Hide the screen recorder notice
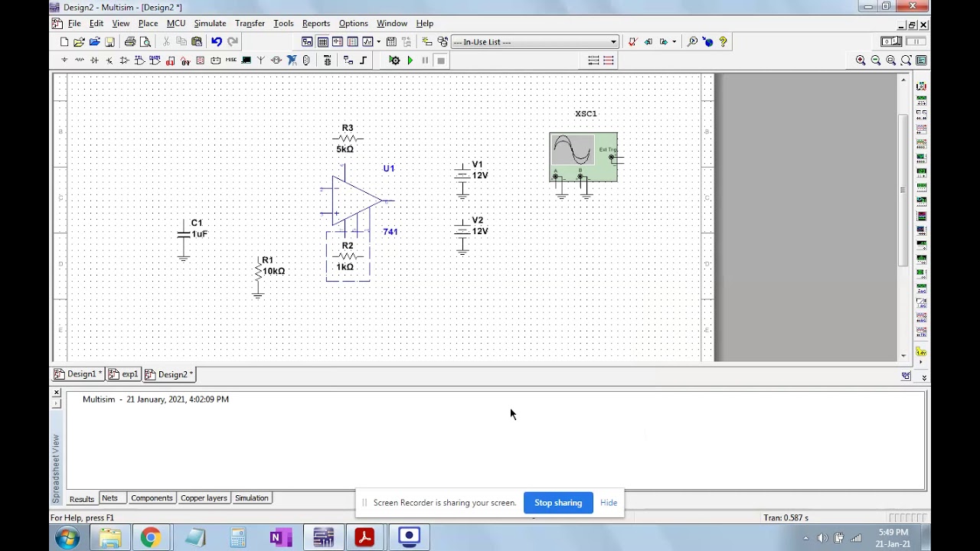 coord(609,503)
